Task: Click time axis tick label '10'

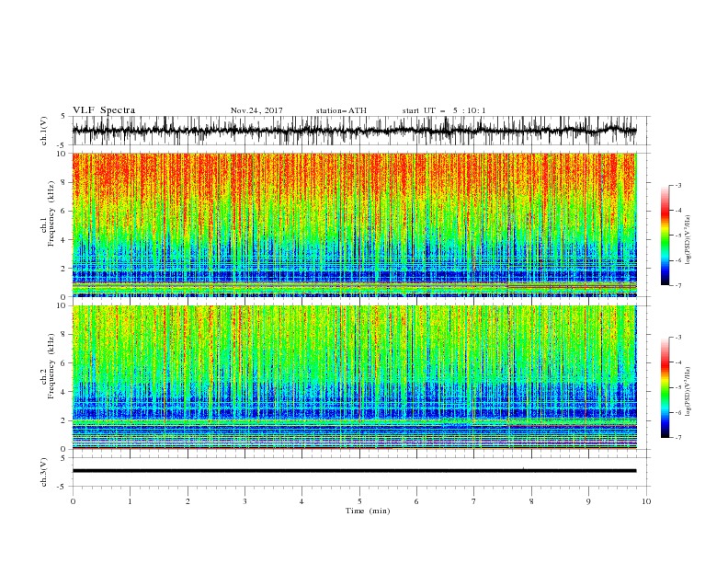Action: [646, 501]
